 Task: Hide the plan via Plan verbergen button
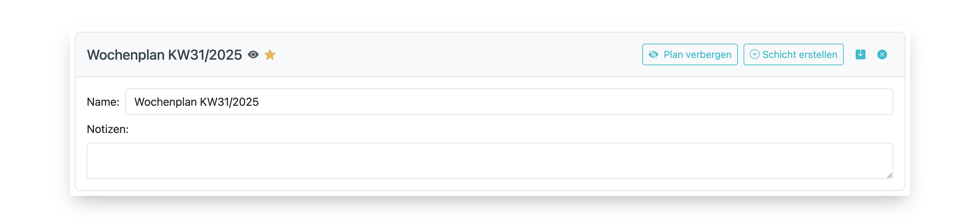click(x=690, y=55)
